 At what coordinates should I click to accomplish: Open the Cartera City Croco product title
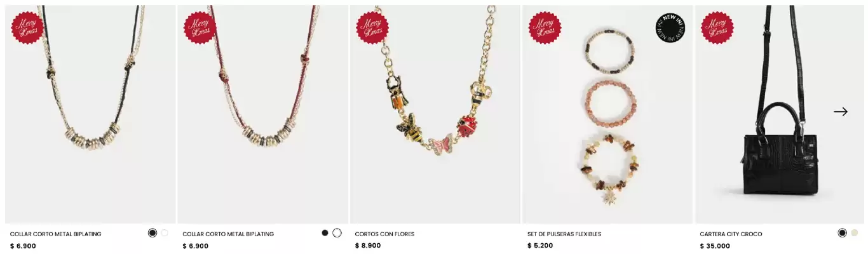[x=731, y=234]
